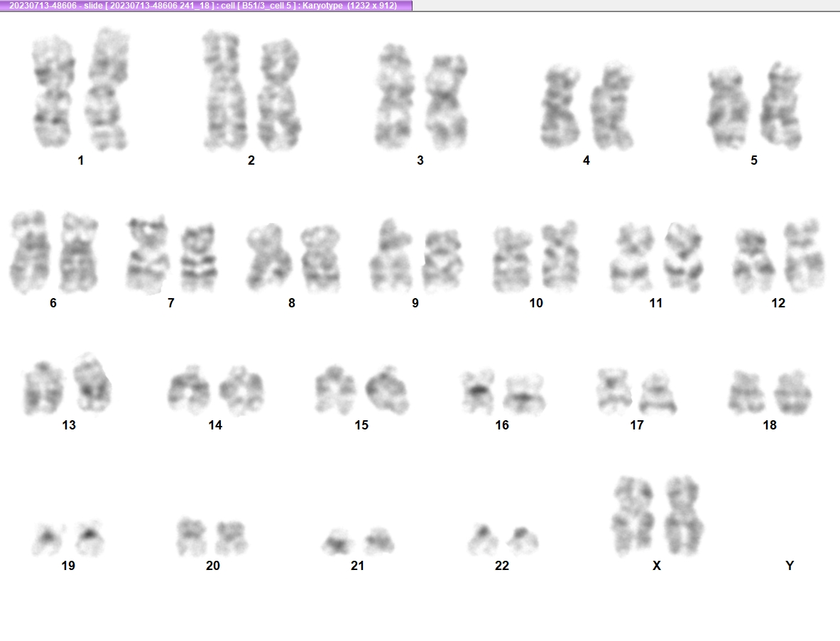Screen dimensions: 840x641
Task: Click the left X chromosome image
Action: [x=633, y=515]
